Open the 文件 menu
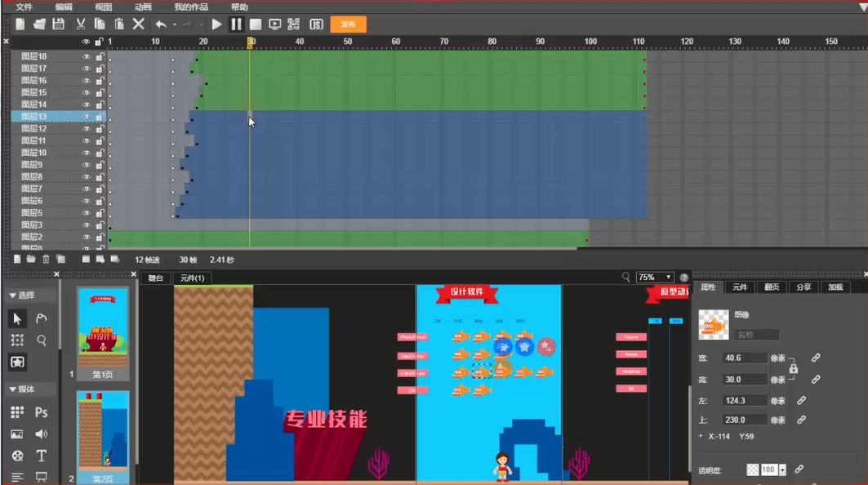The height and width of the screenshot is (485, 868). [x=24, y=7]
